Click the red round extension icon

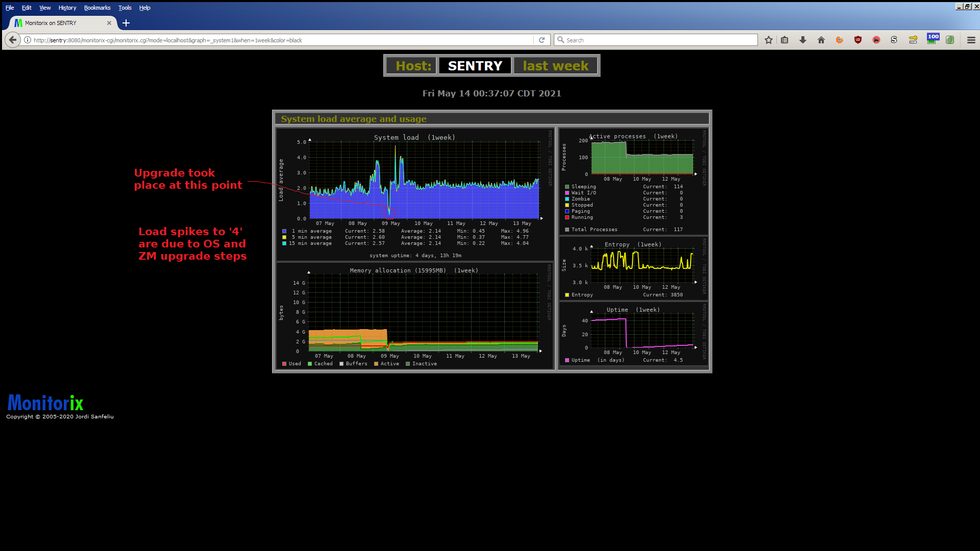(x=876, y=40)
